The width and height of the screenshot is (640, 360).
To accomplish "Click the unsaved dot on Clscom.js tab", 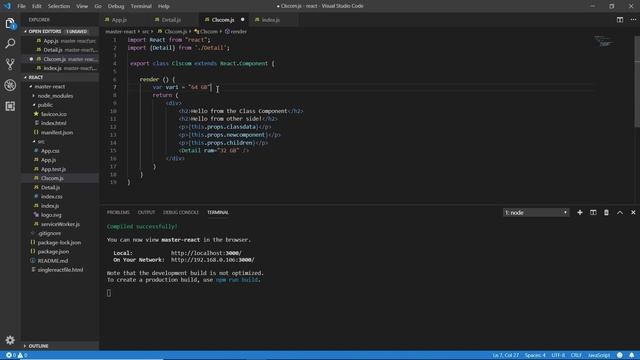I will point(242,20).
